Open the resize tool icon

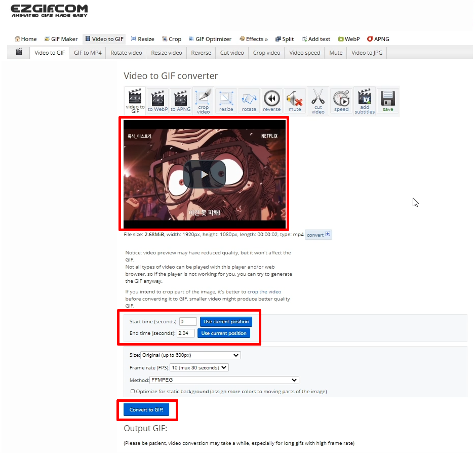[226, 101]
